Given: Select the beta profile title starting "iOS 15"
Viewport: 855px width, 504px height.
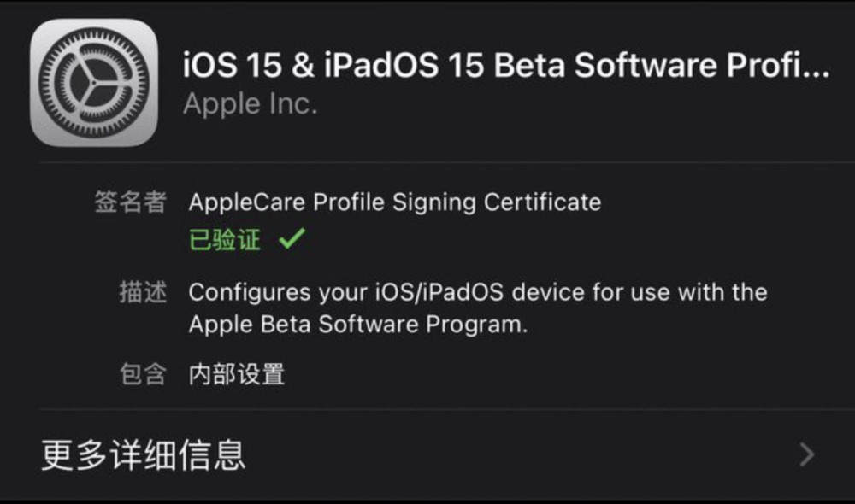Looking at the screenshot, I should click(x=506, y=66).
